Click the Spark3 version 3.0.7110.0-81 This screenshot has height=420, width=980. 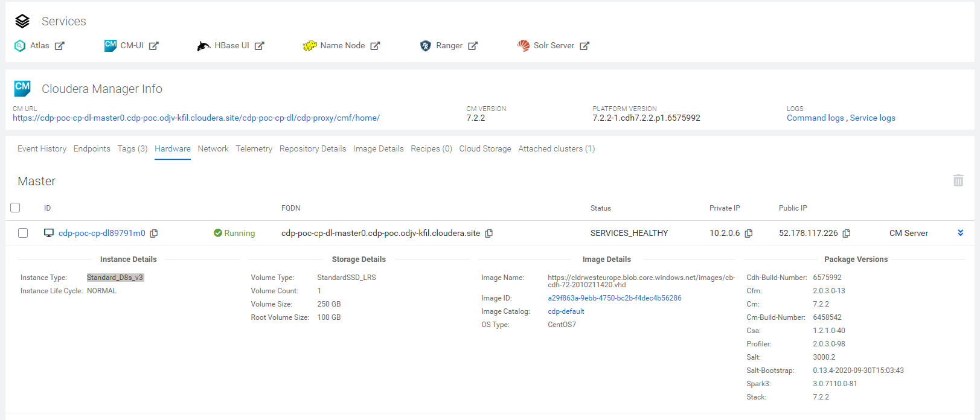(x=835, y=384)
